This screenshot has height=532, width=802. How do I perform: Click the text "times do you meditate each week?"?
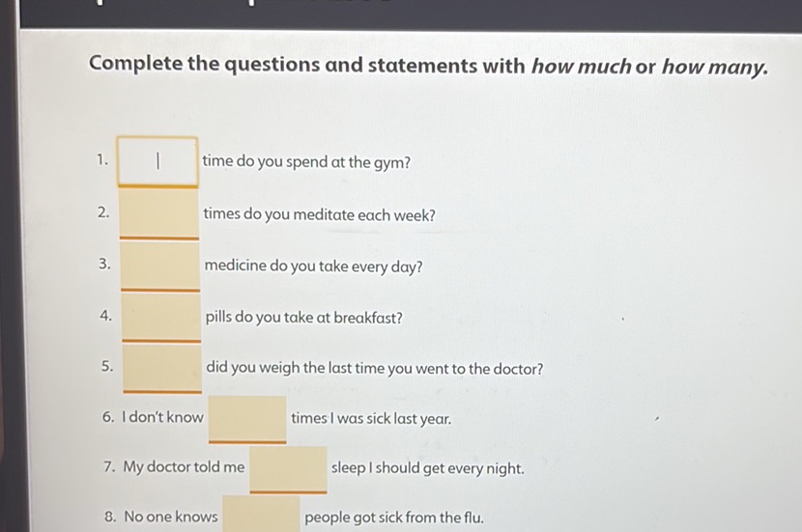pos(319,214)
